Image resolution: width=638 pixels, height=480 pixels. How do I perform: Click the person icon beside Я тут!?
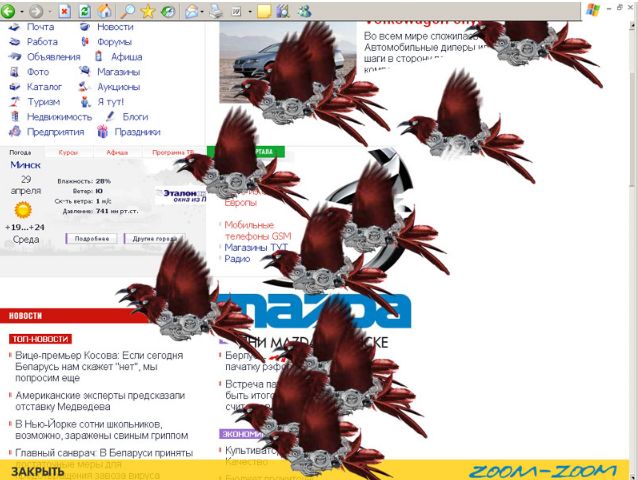(85, 101)
